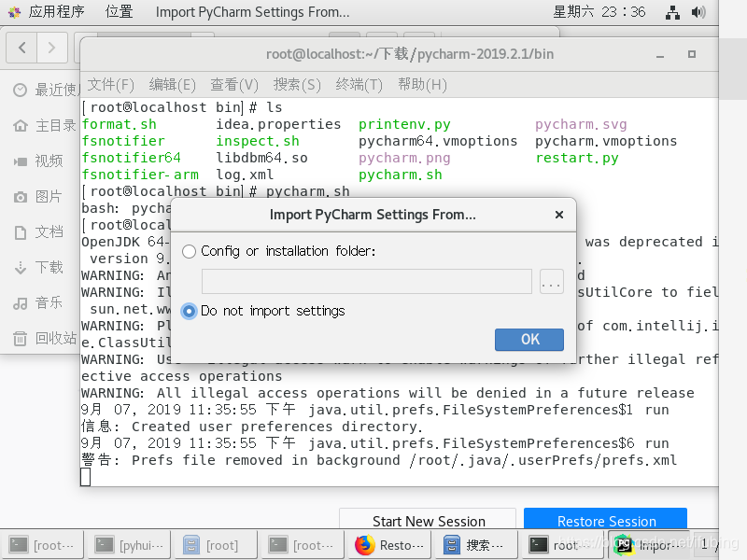Click pycharm64.vmoptions in the terminal listing
747x560 pixels.
click(438, 142)
